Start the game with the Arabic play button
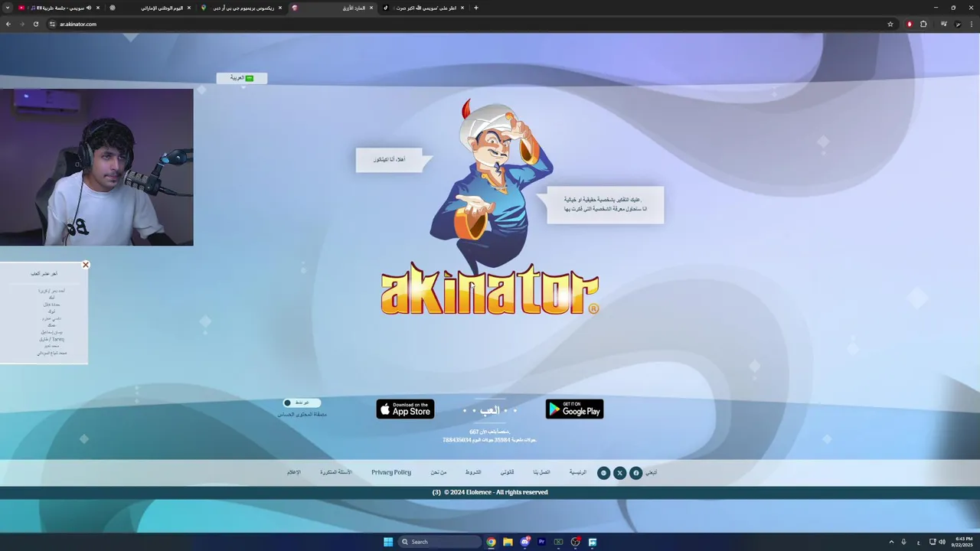This screenshot has height=551, width=980. 489,411
